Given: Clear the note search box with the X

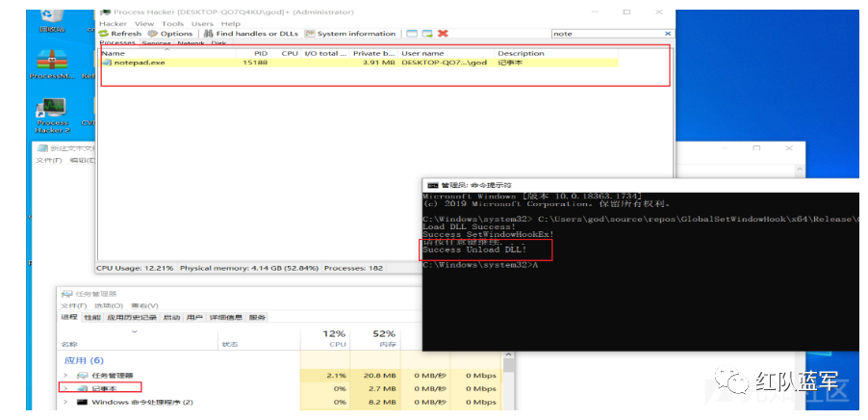Looking at the screenshot, I should [670, 34].
